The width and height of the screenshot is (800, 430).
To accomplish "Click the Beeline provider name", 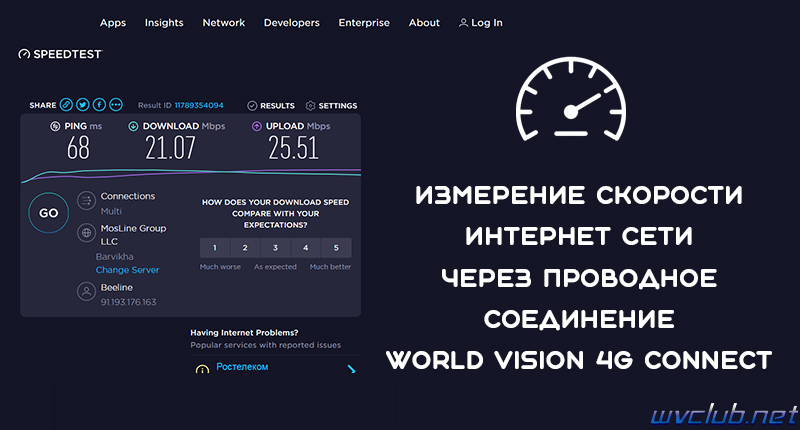I will (x=117, y=288).
